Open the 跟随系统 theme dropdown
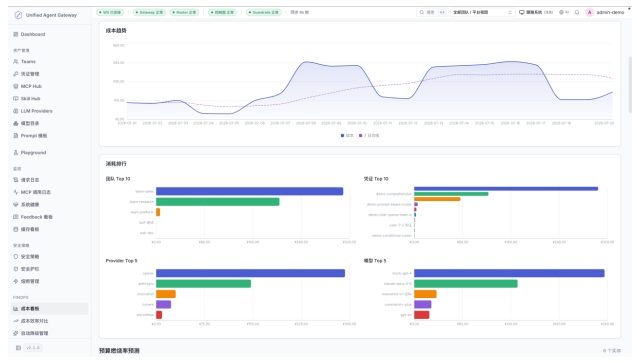This screenshot has width=637, height=363. click(536, 13)
